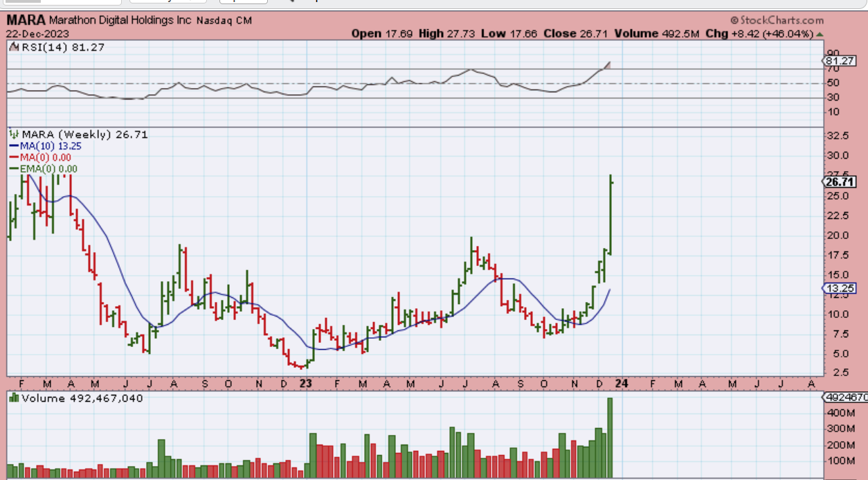Click the volume icon beside Volume 492,467,040
This screenshot has width=868, height=480.
coord(14,398)
